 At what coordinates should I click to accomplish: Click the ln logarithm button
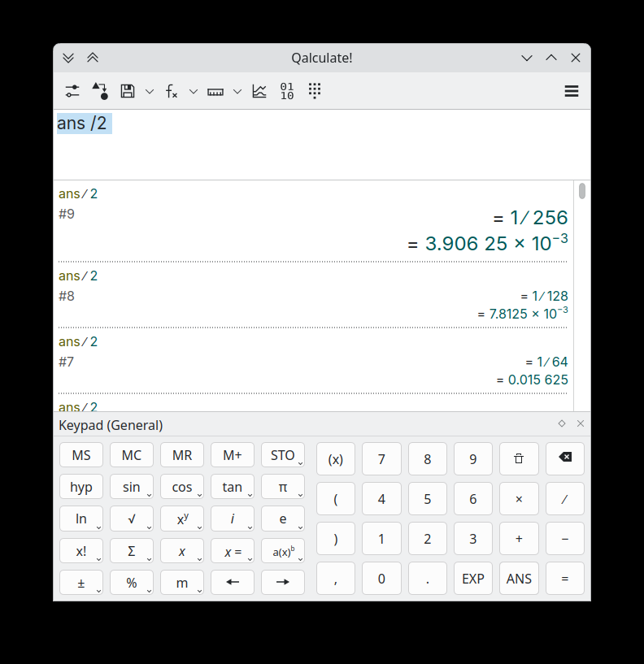tap(81, 519)
